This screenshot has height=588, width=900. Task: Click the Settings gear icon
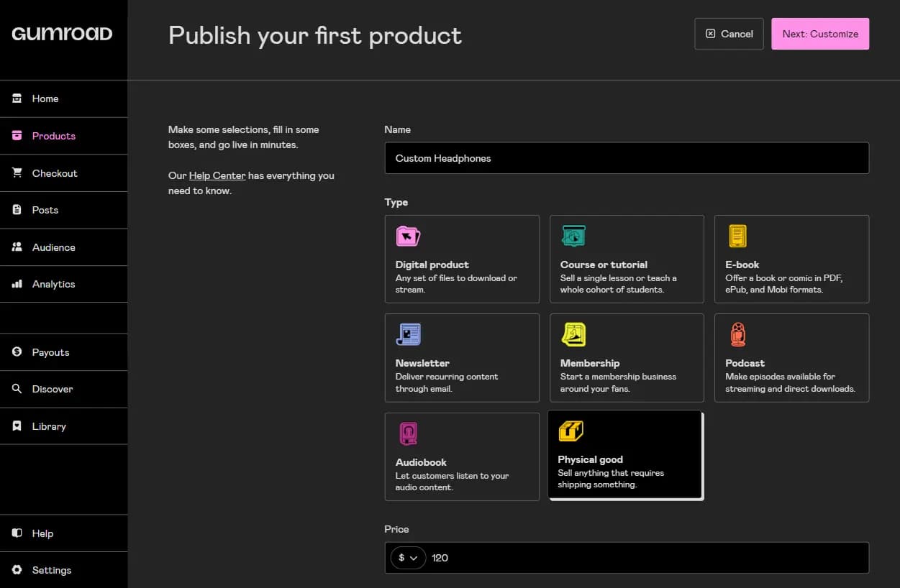click(x=17, y=570)
